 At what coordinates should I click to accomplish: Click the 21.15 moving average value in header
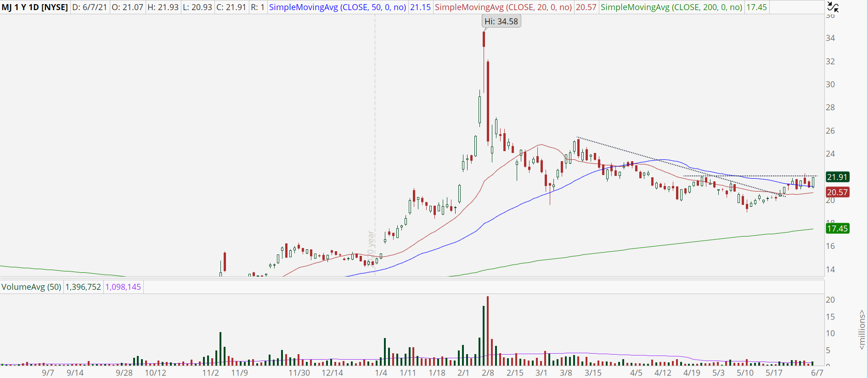[x=420, y=7]
